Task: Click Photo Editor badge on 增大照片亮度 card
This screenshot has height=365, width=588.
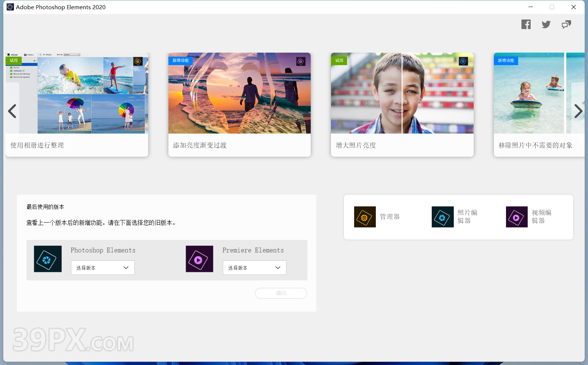Action: pyautogui.click(x=463, y=61)
